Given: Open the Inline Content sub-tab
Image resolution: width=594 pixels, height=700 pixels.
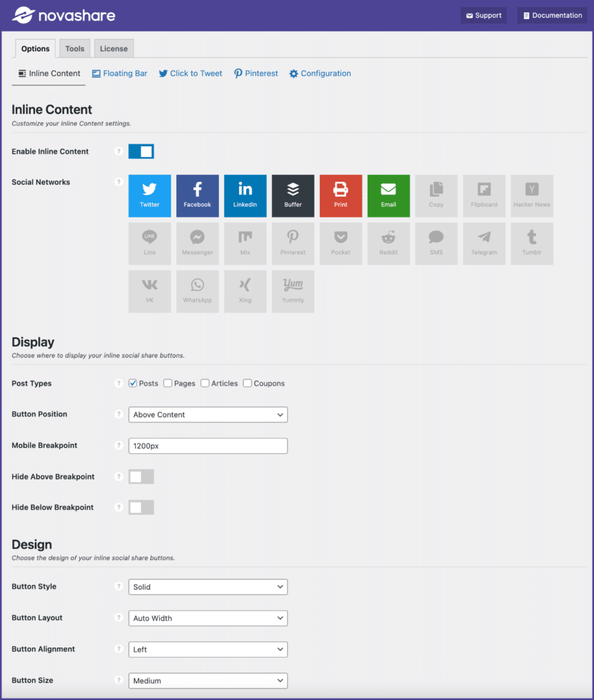Looking at the screenshot, I should 49,74.
